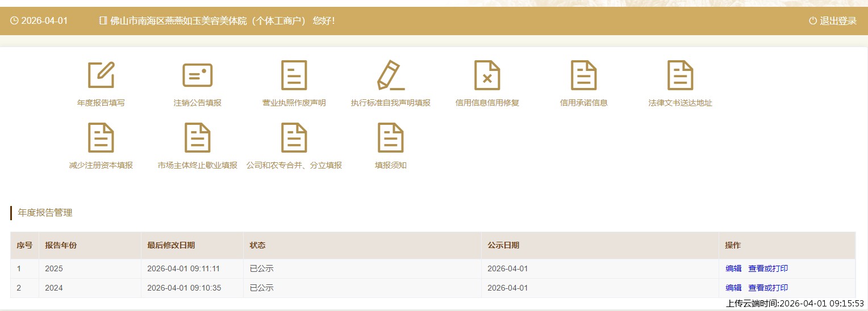Click the 公示日期 column header
Viewport: 868px width, 311px height.
coord(503,246)
